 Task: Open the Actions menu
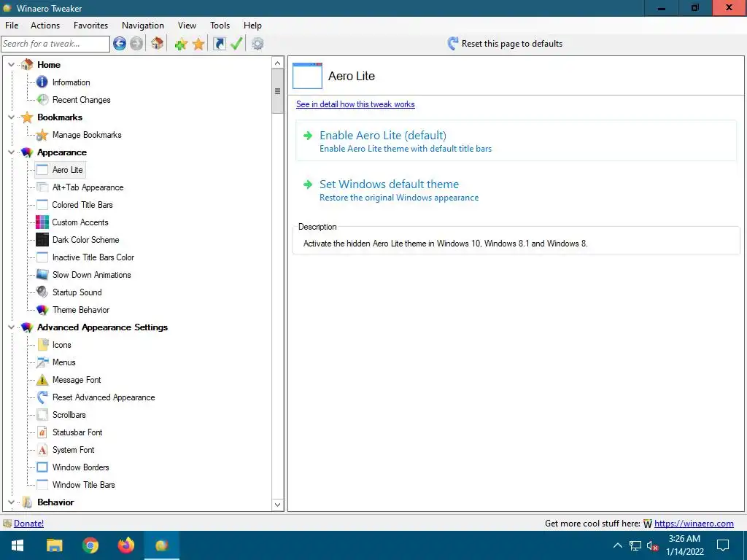[x=45, y=26]
